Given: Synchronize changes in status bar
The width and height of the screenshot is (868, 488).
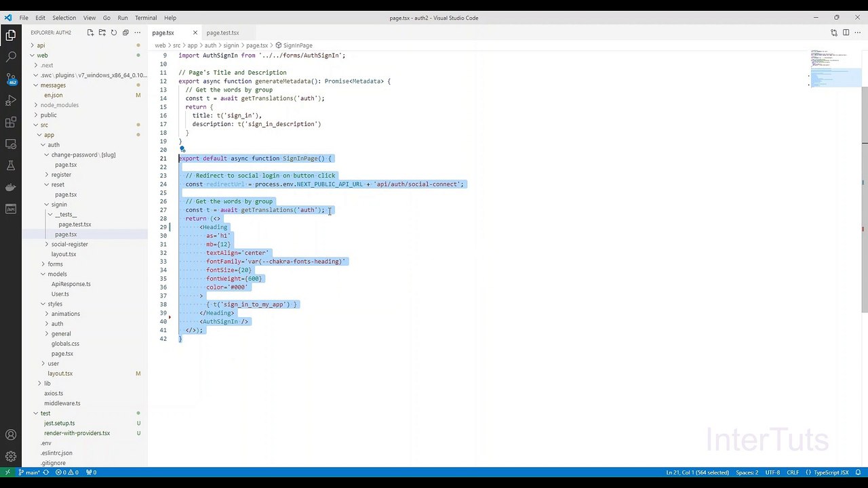Looking at the screenshot, I should (45, 472).
